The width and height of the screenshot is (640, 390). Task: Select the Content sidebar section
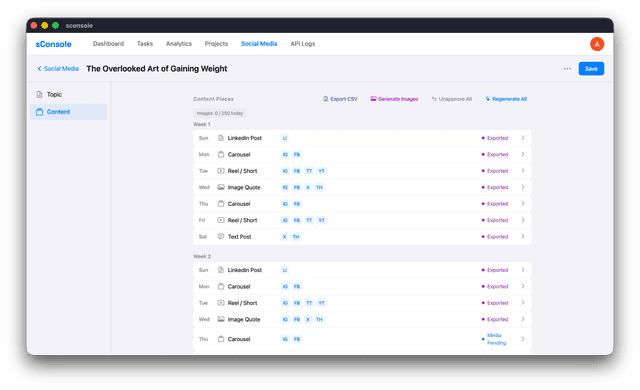[69, 112]
